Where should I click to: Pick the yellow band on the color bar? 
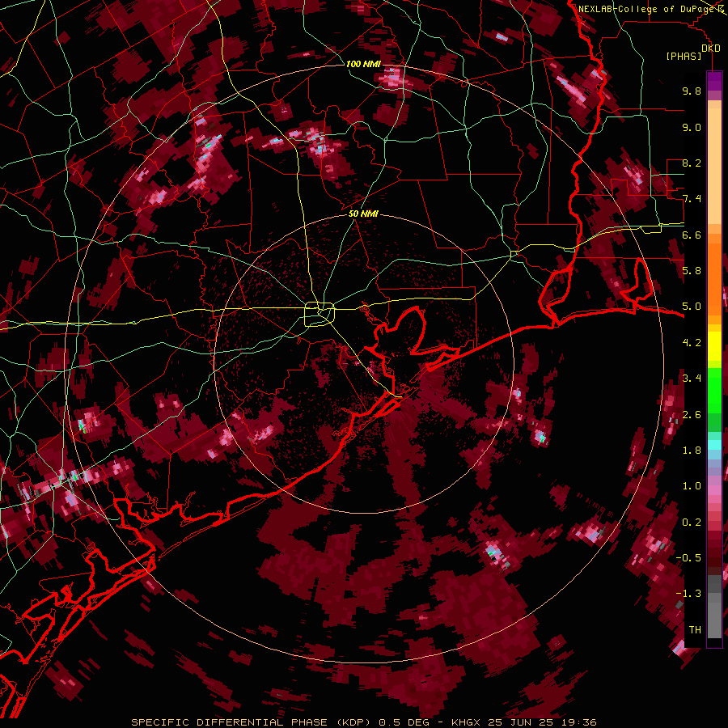click(x=714, y=346)
